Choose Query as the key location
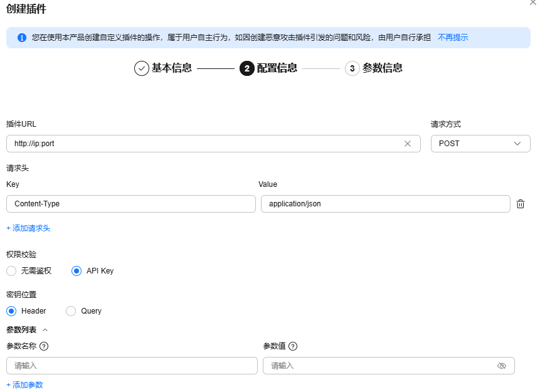 coord(71,311)
